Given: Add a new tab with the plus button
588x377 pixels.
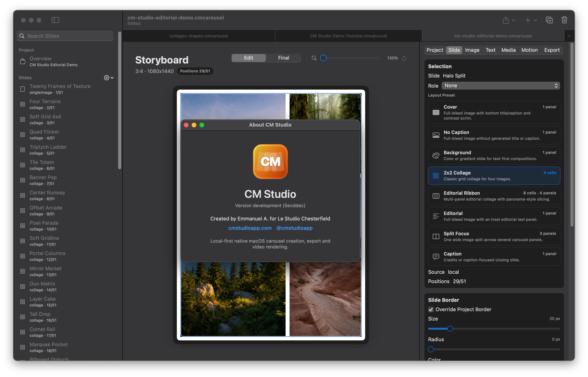Looking at the screenshot, I should (x=569, y=36).
